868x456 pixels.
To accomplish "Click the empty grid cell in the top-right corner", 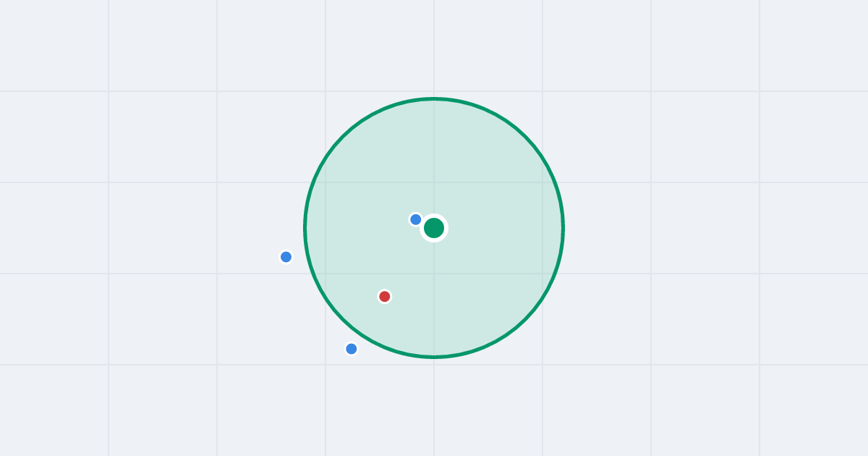I will point(814,45).
